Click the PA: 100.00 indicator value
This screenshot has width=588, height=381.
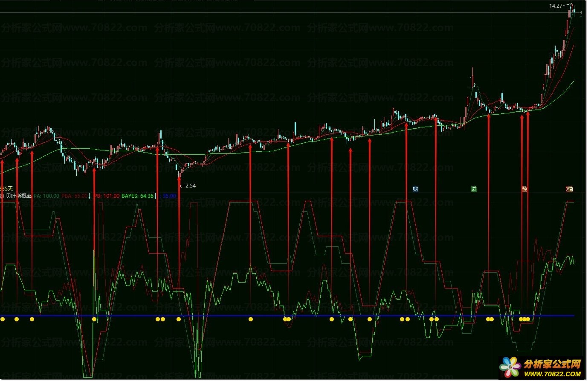[46, 196]
